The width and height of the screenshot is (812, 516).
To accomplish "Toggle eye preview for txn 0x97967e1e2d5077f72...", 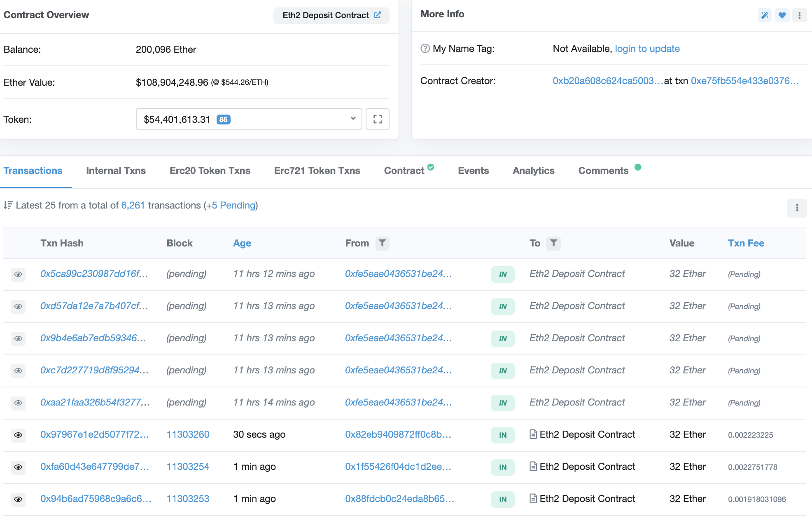I will pos(18,435).
